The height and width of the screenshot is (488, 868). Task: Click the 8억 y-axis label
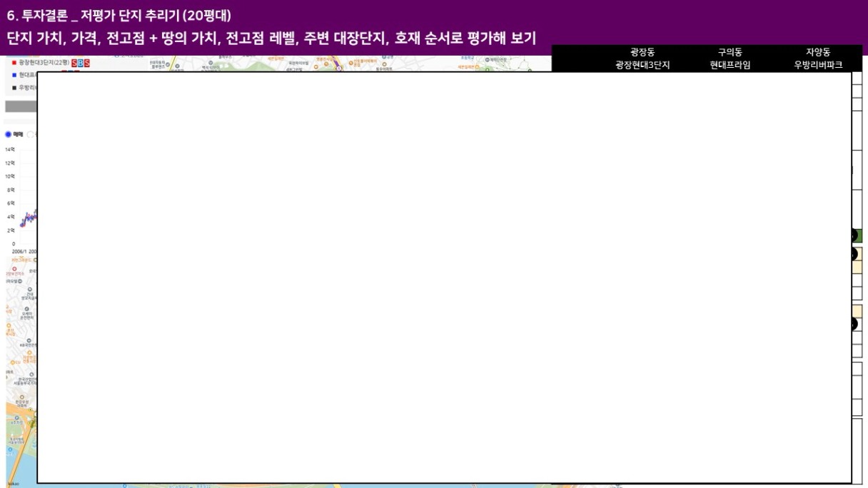(x=11, y=190)
